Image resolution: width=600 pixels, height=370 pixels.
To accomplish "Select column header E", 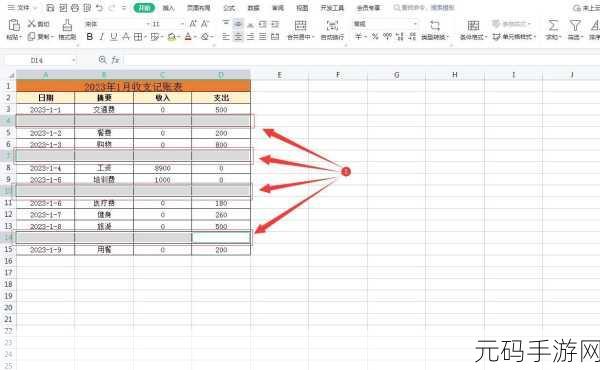I will (x=279, y=75).
